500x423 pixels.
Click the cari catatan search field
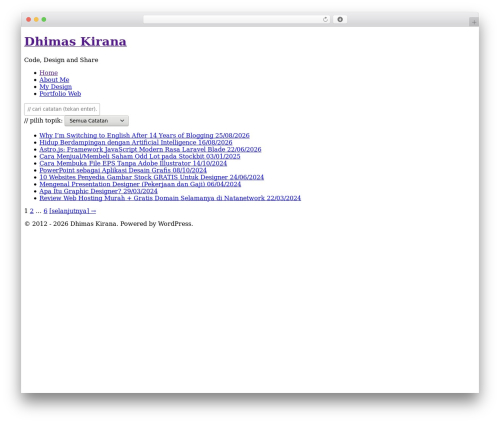[x=62, y=109]
